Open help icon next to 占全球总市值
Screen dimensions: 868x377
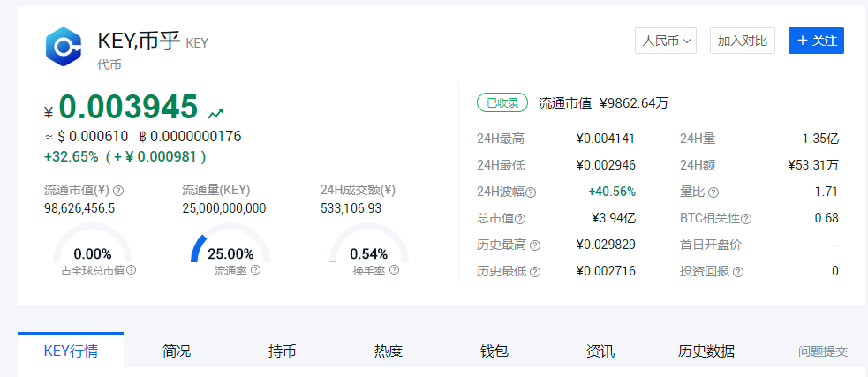(132, 270)
